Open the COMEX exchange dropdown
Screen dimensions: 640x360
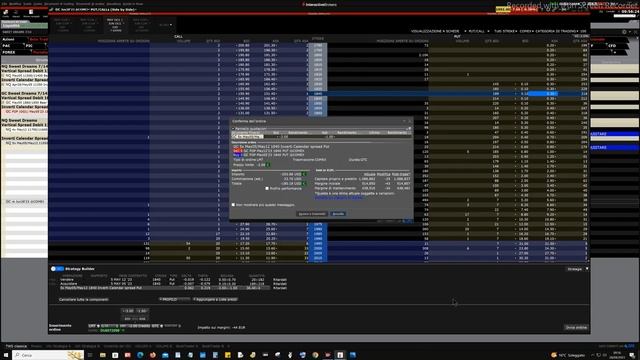coord(526,31)
